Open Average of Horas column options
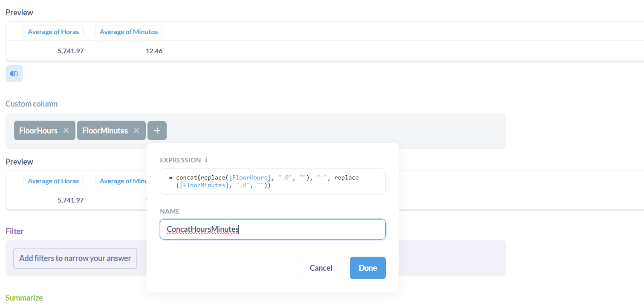This screenshot has width=644, height=304. [x=53, y=31]
